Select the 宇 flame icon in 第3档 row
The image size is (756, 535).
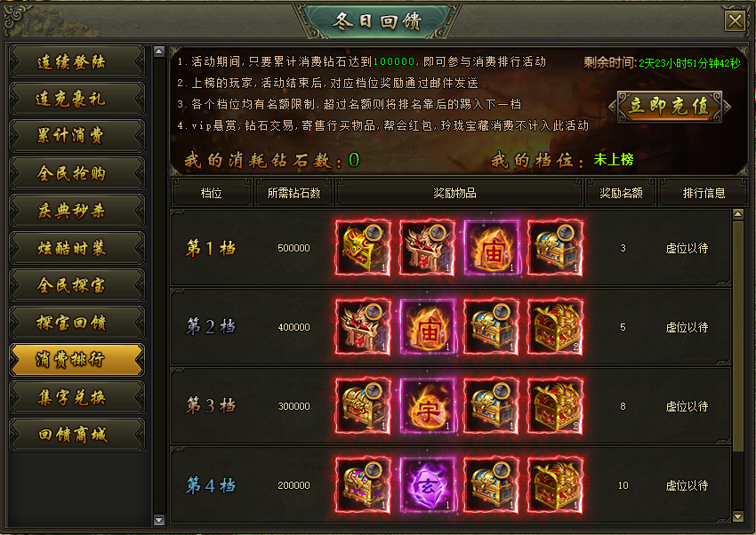pos(427,406)
